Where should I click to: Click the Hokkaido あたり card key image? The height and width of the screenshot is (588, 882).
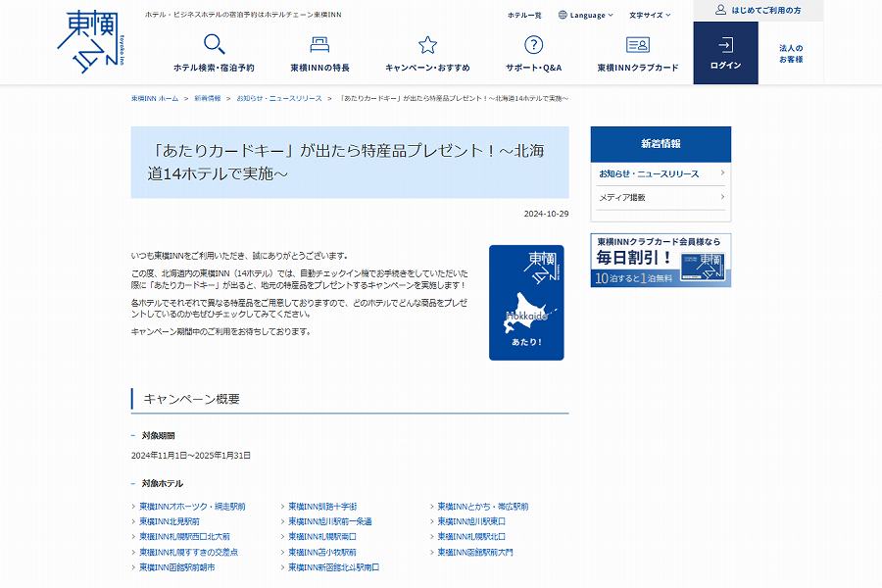tap(526, 303)
